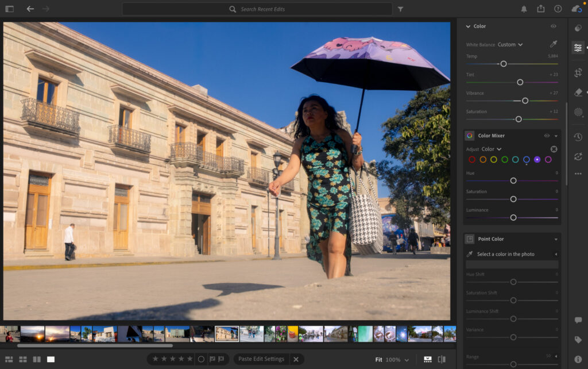
Task: Toggle the Color panel visibility eye
Action: (x=553, y=26)
